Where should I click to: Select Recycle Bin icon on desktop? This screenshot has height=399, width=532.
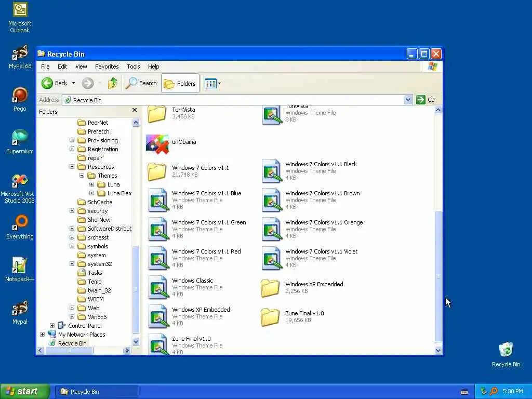coord(506,354)
